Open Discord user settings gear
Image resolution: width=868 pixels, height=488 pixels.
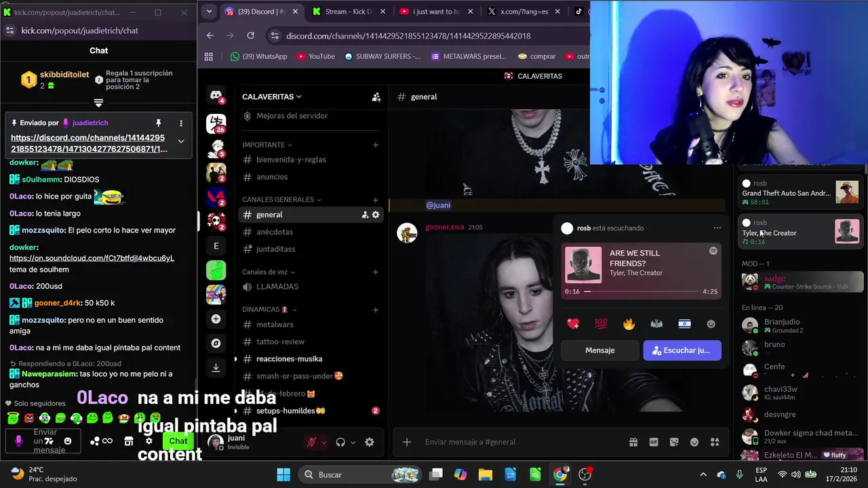(369, 442)
